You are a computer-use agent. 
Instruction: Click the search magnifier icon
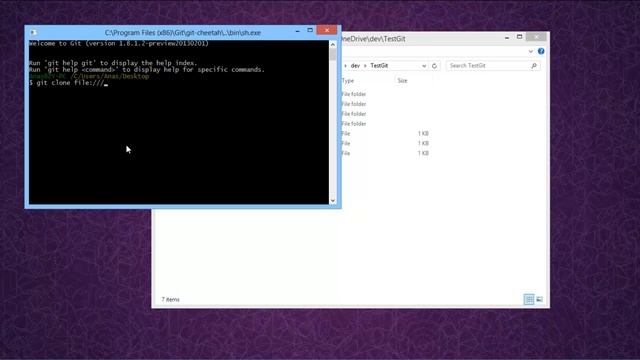click(534, 66)
